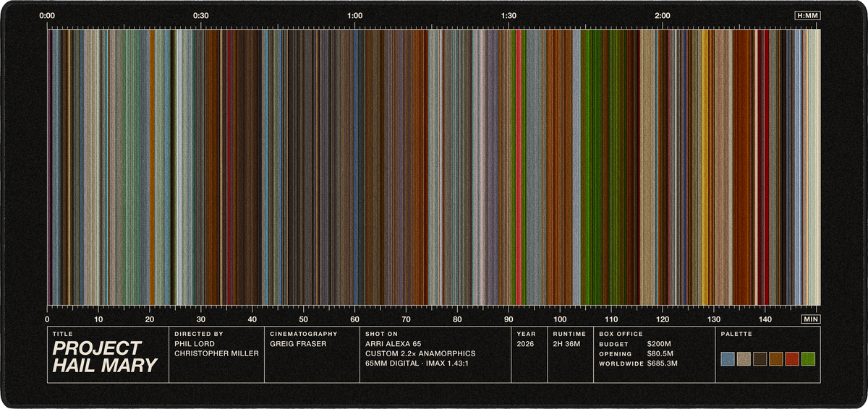Click the WORLDWIDE row label

[x=621, y=363]
